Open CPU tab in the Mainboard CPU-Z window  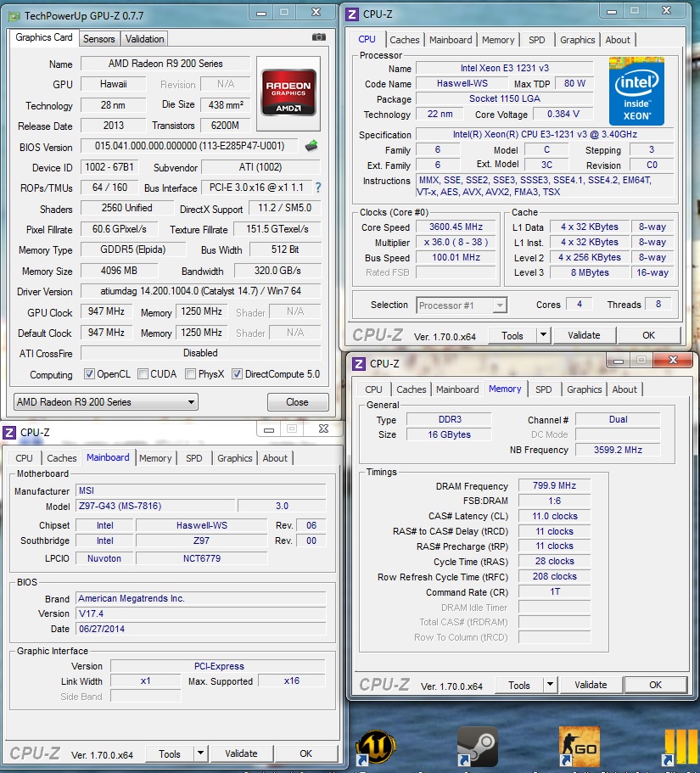tap(24, 458)
